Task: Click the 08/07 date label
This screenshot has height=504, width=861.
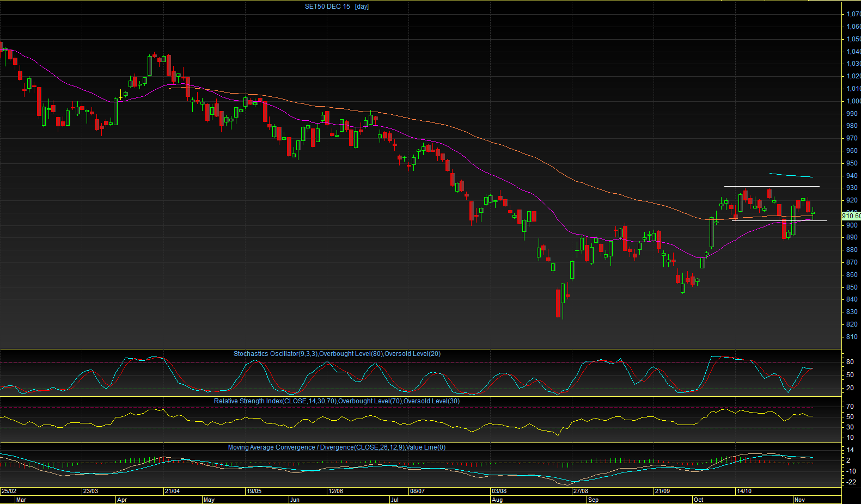Action: (417, 491)
